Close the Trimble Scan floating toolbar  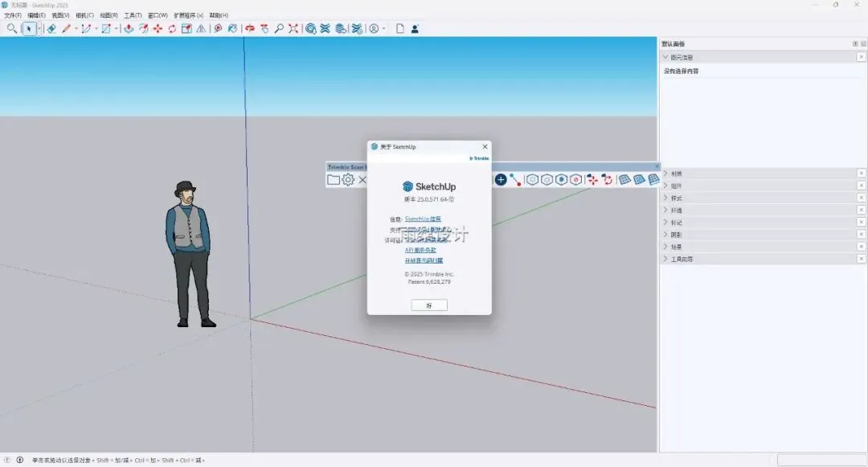(657, 166)
